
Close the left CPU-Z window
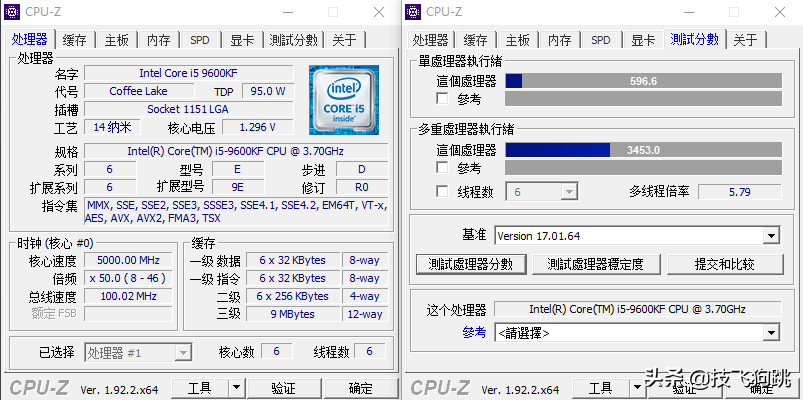(377, 12)
